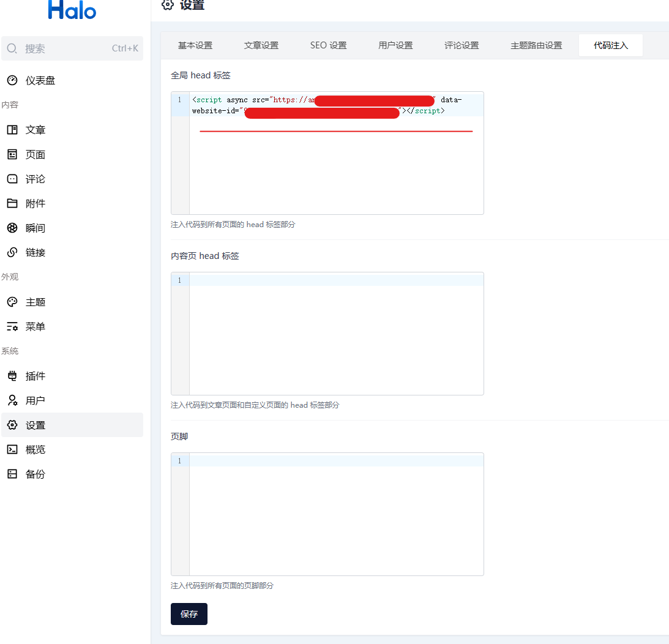The width and height of the screenshot is (669, 644).
Task: Click inside the 页脚 code editor
Action: (327, 514)
